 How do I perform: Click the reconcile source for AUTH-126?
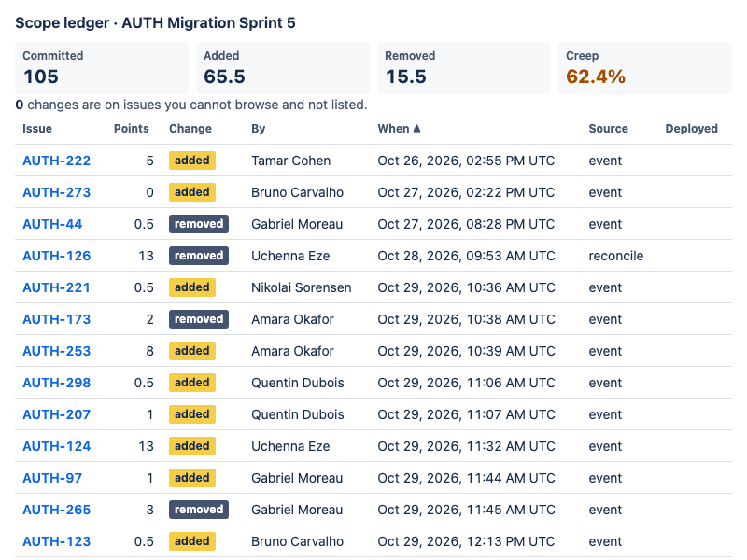point(616,256)
